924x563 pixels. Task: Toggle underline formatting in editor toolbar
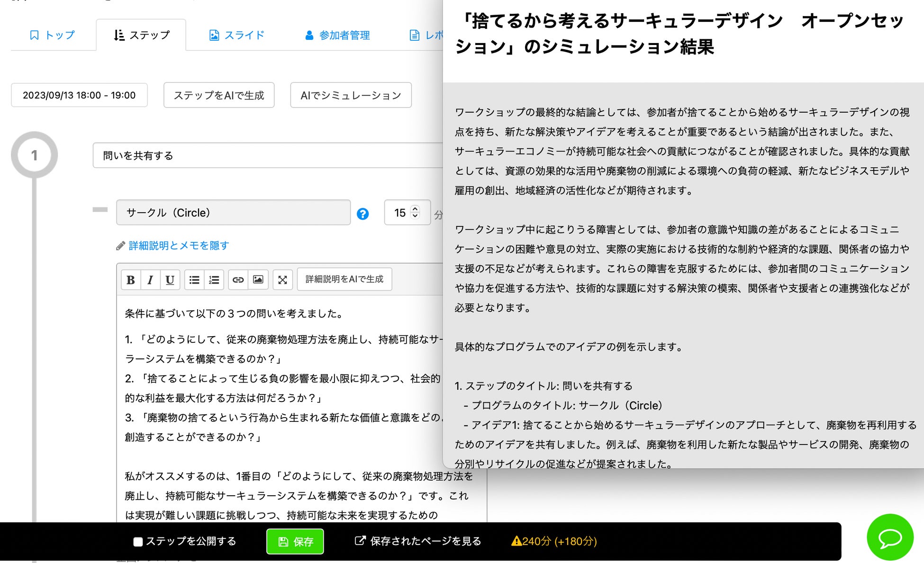(170, 279)
